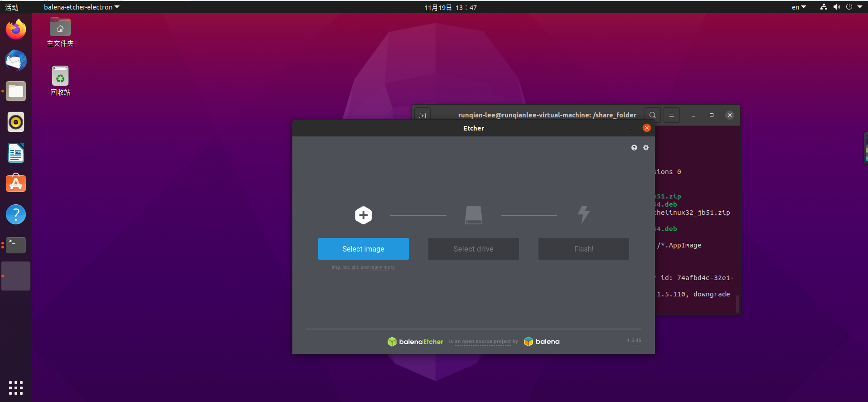Click '1.5.110, downgrade' line in terminal

pos(693,294)
